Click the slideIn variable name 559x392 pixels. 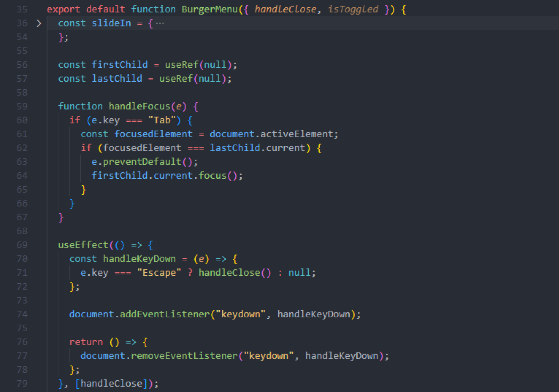click(111, 23)
